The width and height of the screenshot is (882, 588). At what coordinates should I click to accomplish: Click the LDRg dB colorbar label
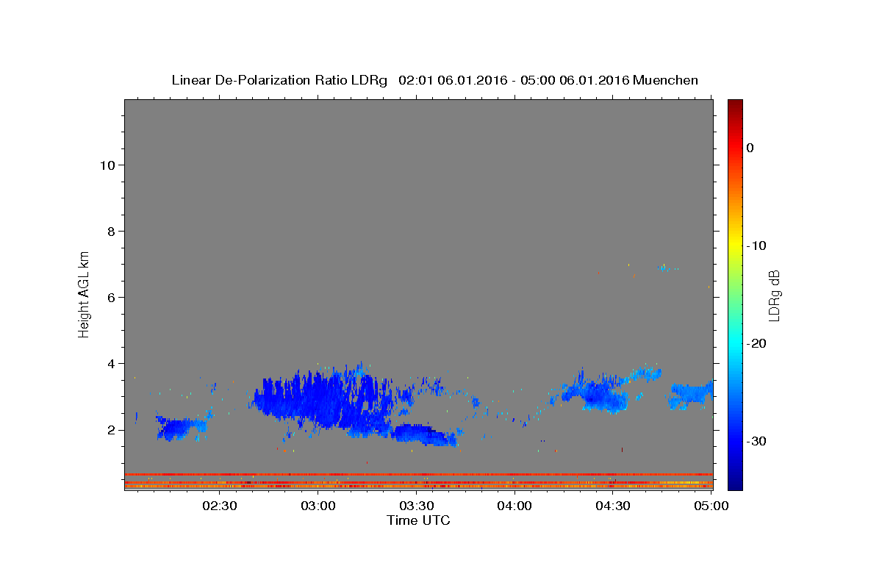pos(773,295)
